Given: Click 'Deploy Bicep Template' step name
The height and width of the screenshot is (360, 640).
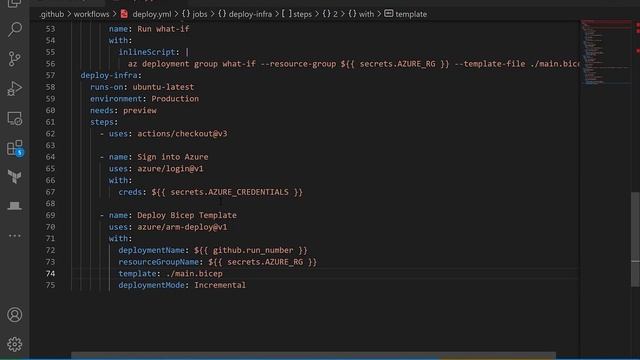Looking at the screenshot, I should pyautogui.click(x=187, y=215).
